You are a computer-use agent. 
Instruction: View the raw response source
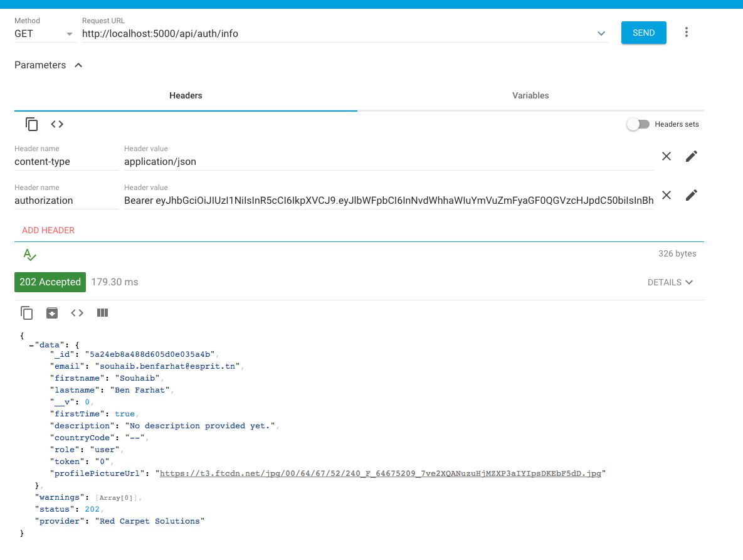pos(76,312)
